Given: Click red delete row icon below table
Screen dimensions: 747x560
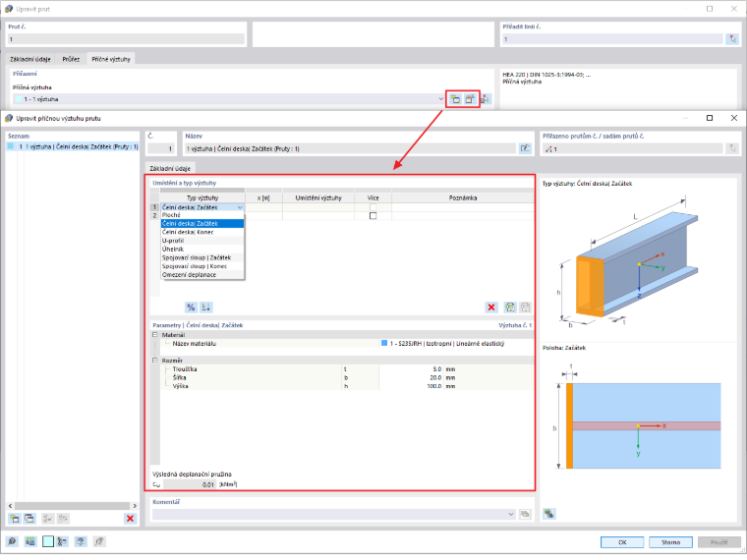Looking at the screenshot, I should (491, 308).
